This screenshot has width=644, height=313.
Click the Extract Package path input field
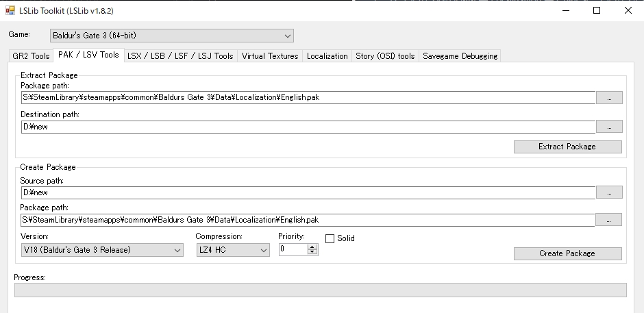[x=308, y=98]
